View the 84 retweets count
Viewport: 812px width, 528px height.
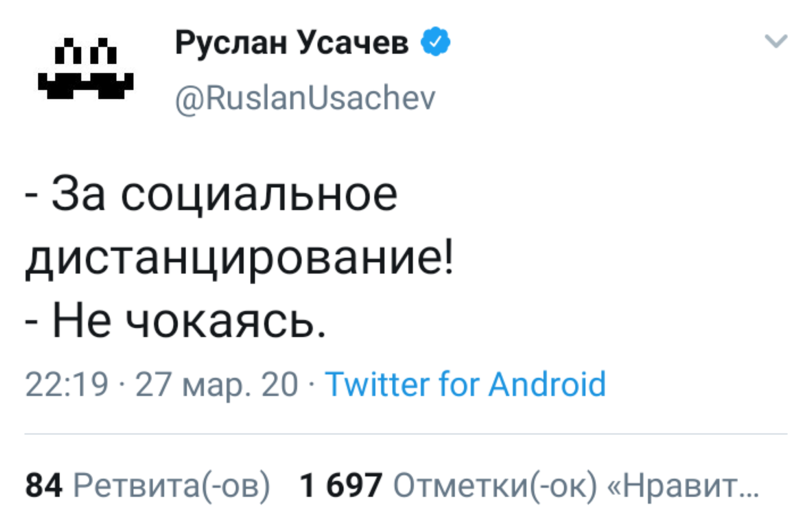44,485
